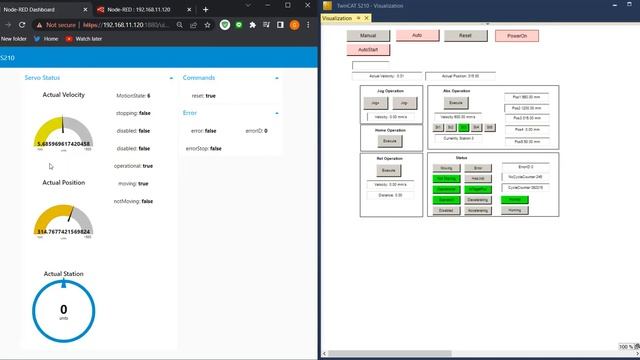
Task: Open the green chat extension icon
Action: pyautogui.click(x=239, y=25)
